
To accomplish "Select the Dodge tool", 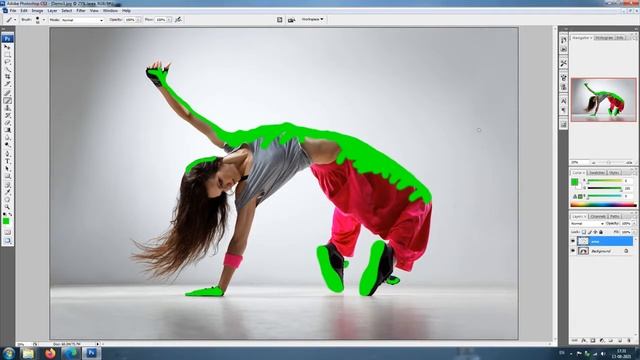I will pos(7,144).
